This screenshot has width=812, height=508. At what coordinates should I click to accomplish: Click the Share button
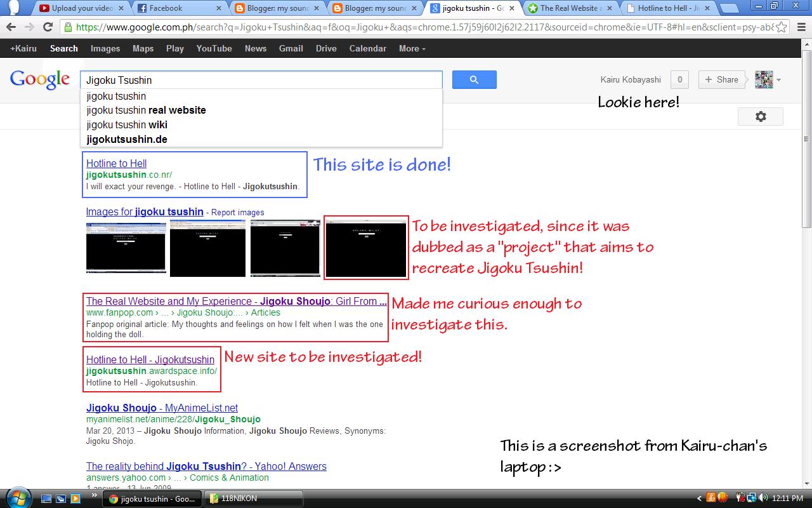pyautogui.click(x=721, y=80)
